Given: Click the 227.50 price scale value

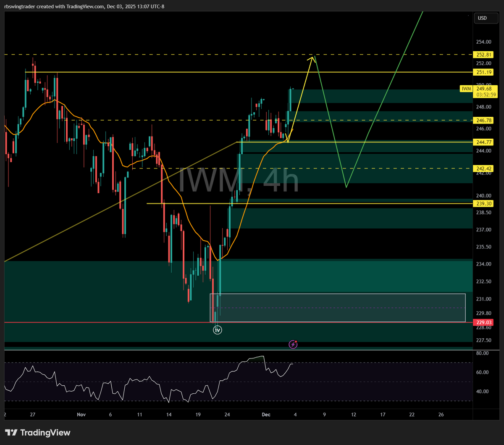Looking at the screenshot, I should click(x=483, y=340).
